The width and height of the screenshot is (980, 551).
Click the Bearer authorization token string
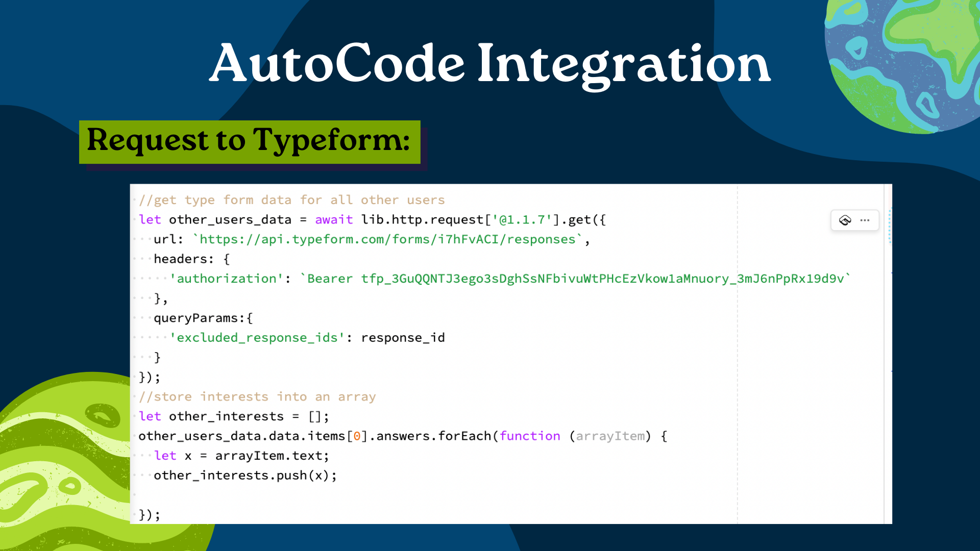pyautogui.click(x=575, y=279)
